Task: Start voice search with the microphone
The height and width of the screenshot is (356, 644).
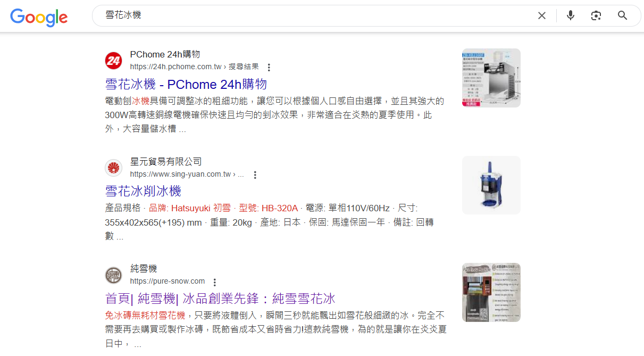Action: click(x=571, y=15)
